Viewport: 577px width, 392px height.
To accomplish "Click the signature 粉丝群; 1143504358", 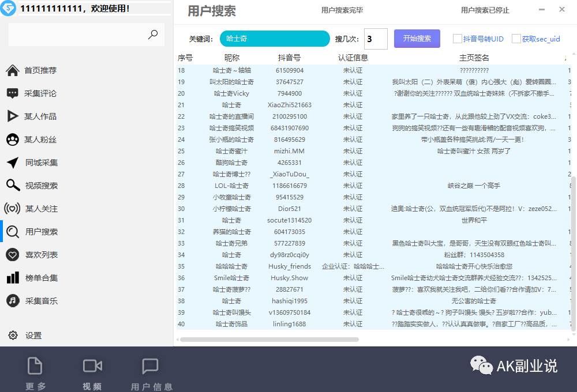I will [474, 255].
